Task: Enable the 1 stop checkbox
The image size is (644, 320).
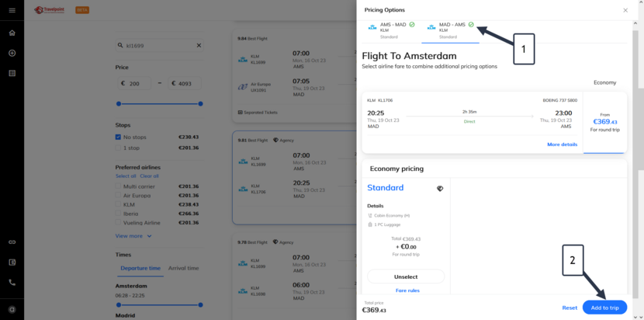Action: [119, 148]
